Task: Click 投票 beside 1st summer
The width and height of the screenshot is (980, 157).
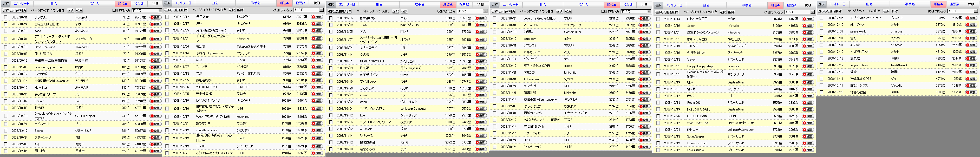Action: coord(644,80)
